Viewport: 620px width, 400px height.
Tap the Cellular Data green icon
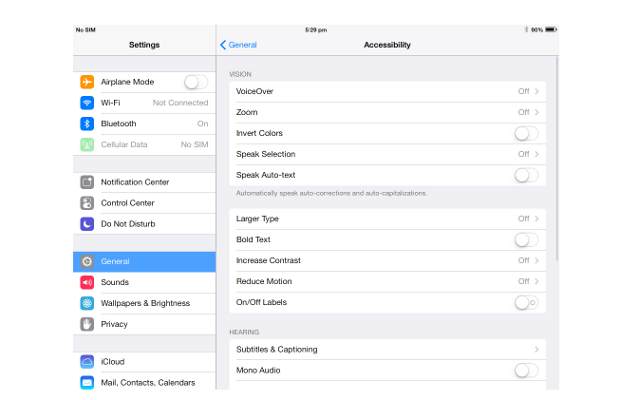[87, 145]
